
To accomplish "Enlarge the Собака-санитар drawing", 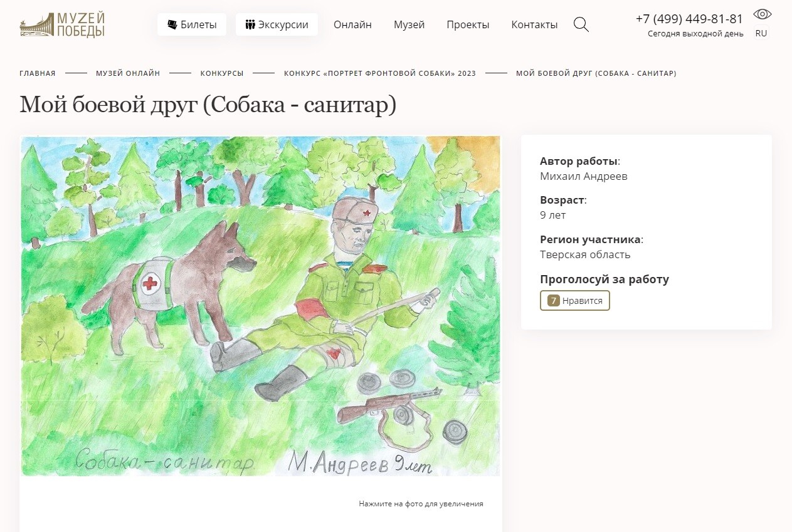I will 261,306.
